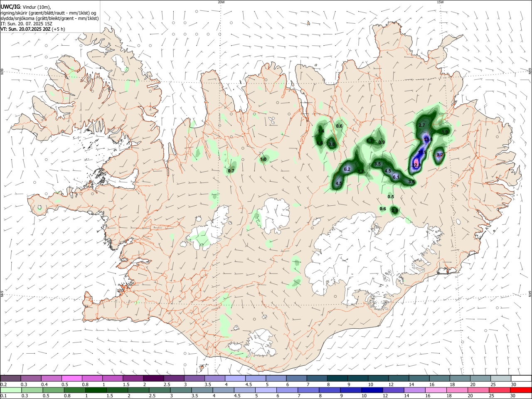Click the 22.8 precipitation peak value
Image resolution: width=532 pixels, height=399 pixels.
(416, 165)
